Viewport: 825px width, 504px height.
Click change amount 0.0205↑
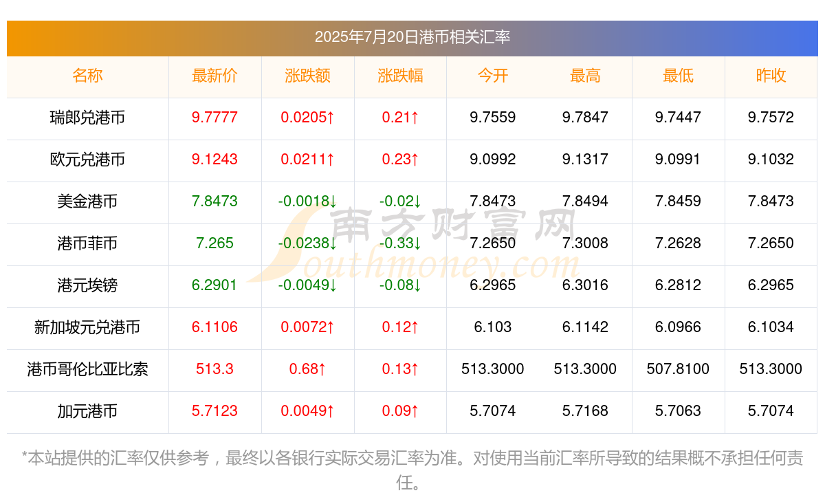(307, 118)
